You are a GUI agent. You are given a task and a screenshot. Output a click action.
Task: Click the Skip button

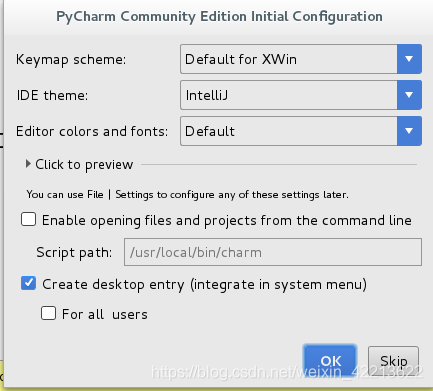pos(393,361)
